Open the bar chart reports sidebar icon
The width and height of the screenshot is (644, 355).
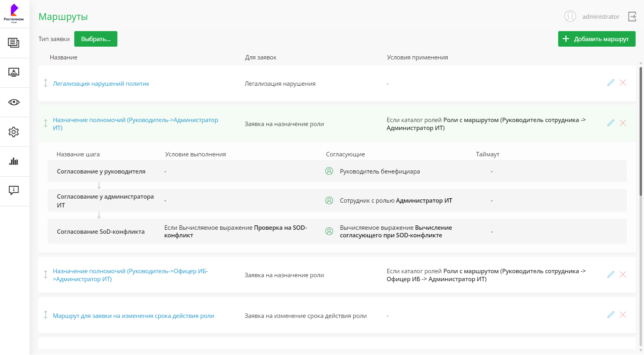click(x=14, y=162)
